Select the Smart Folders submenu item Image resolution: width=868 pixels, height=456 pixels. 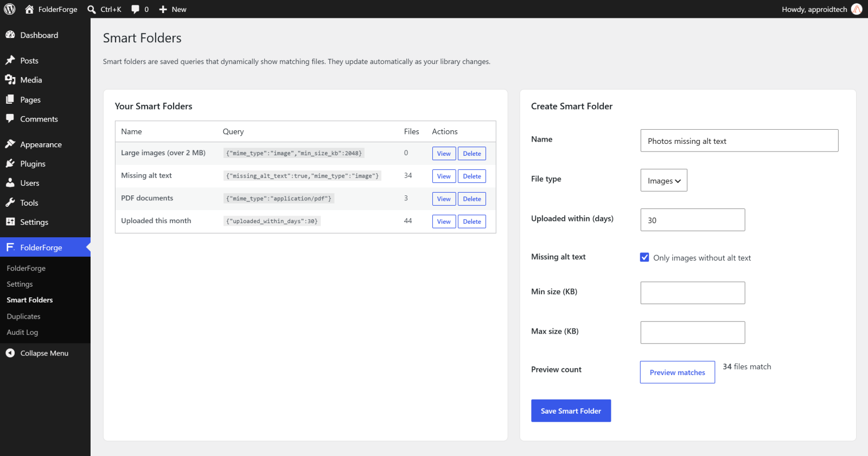(x=30, y=300)
